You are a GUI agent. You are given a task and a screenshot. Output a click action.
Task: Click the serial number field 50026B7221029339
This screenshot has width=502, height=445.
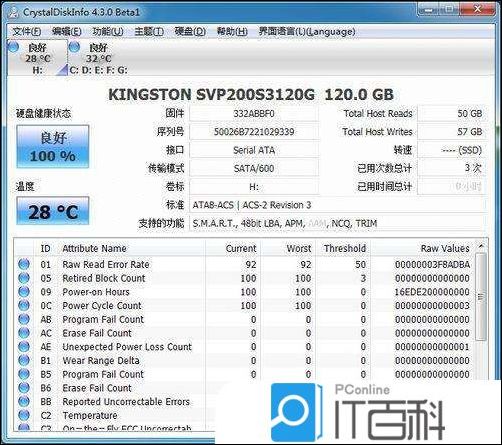click(254, 132)
